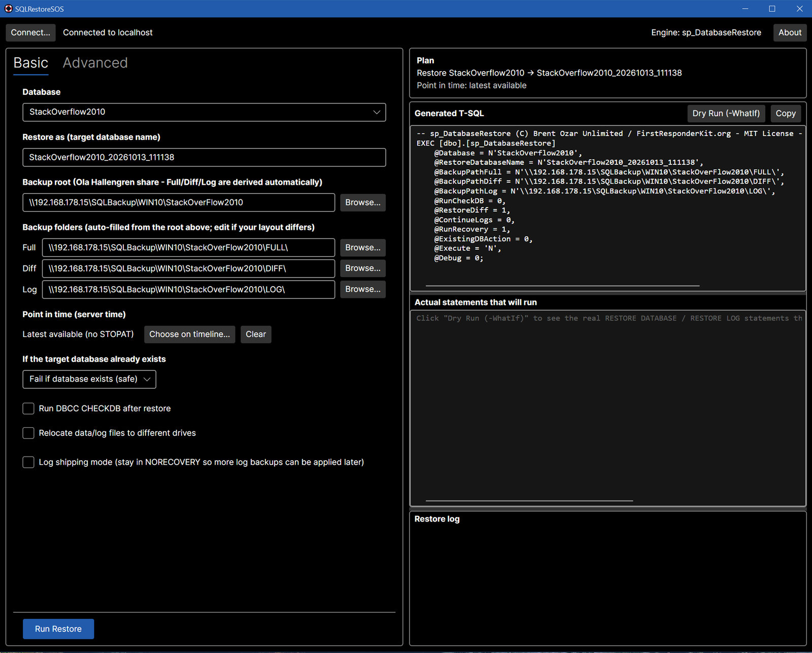Browse for the Diff backup folder
This screenshot has width=812, height=653.
click(x=363, y=268)
